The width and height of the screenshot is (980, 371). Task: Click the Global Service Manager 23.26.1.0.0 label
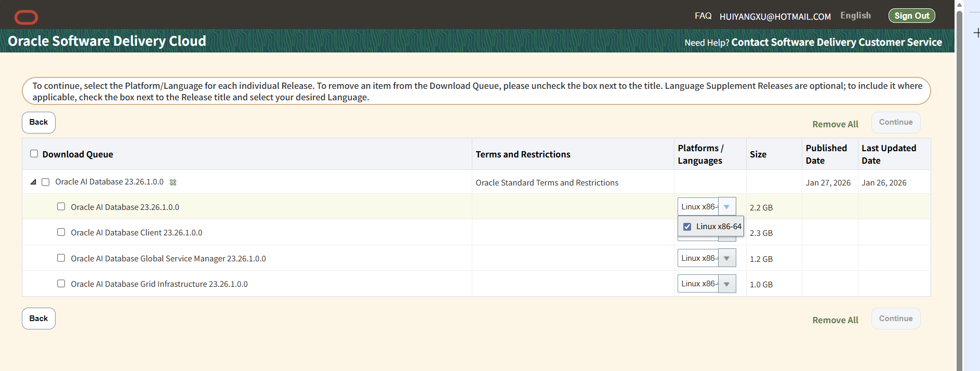(168, 259)
